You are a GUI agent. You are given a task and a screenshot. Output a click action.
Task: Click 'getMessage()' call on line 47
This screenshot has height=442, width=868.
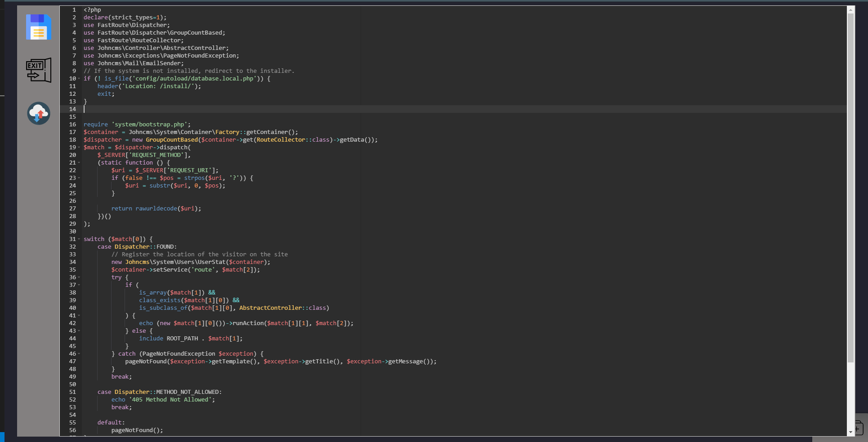pyautogui.click(x=409, y=362)
